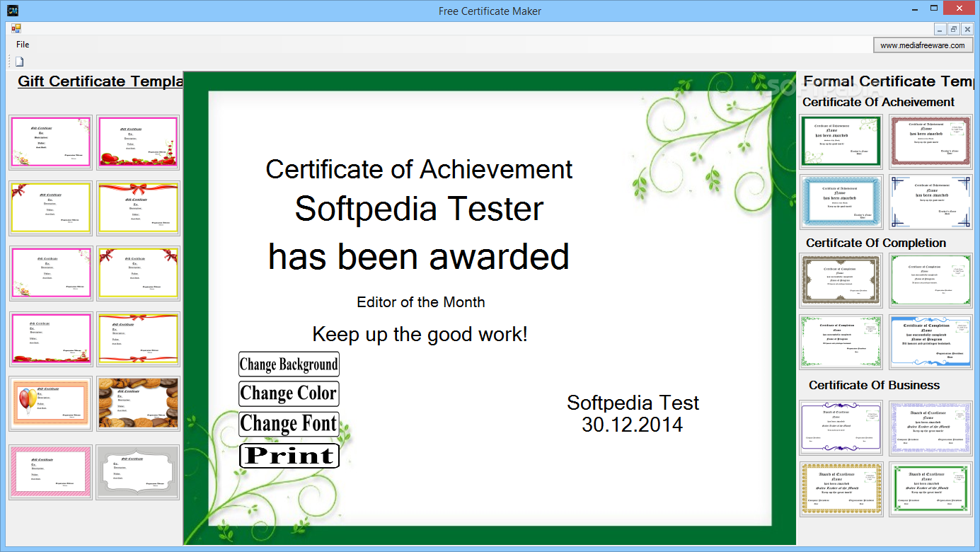Choose blue wave completion certificate template
The image size is (980, 552).
[930, 342]
